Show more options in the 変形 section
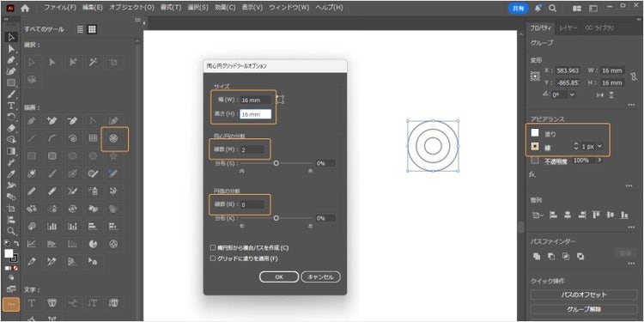Screen dimensions: 644x322 pos(631,106)
